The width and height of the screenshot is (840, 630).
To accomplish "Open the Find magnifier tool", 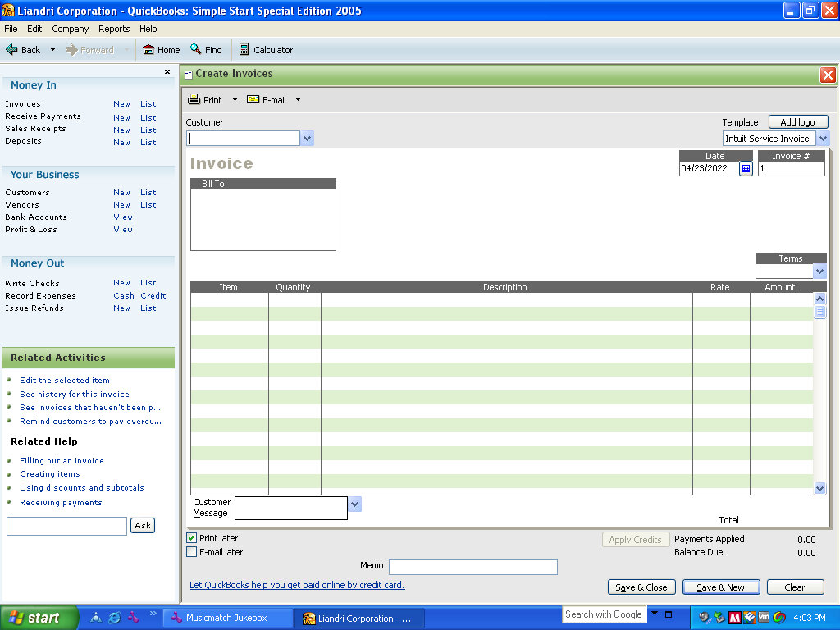I will point(196,50).
